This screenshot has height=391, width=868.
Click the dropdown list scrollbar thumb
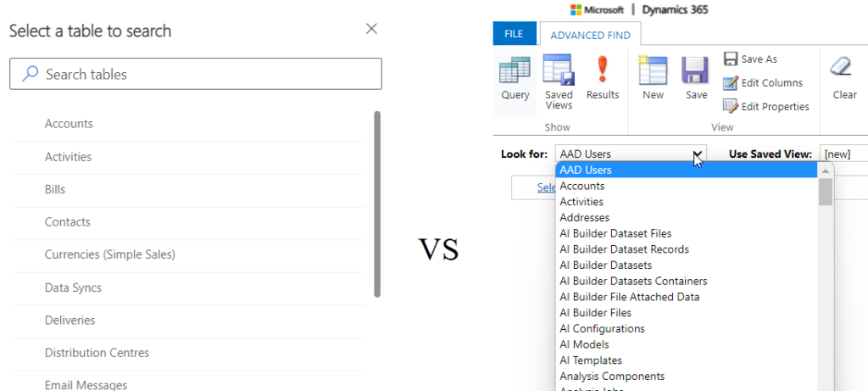[x=826, y=192]
